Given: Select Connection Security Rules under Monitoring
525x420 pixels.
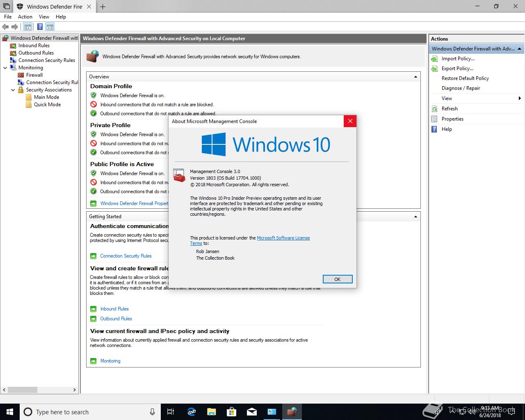Looking at the screenshot, I should pos(52,82).
